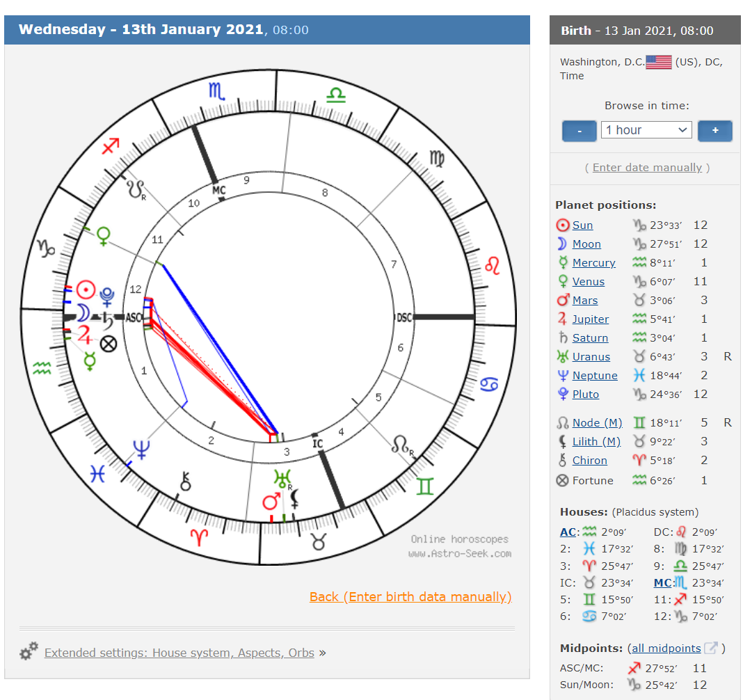Click the Moon crescent icon in planet list
This screenshot has height=700, width=743.
(x=562, y=244)
